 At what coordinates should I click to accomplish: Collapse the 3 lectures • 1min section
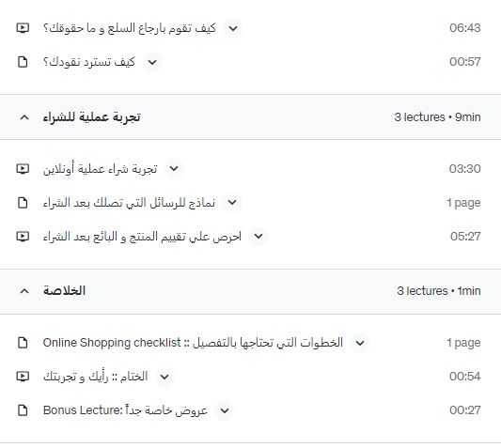pyautogui.click(x=24, y=291)
